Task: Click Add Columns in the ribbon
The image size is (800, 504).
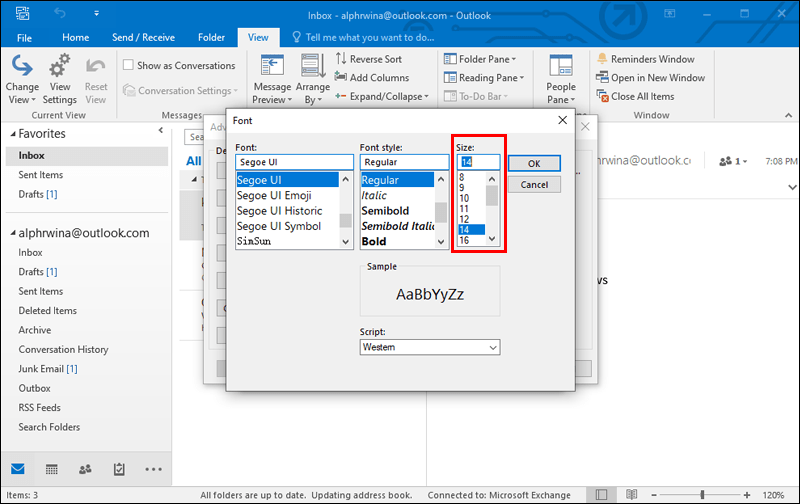Action: tap(371, 78)
